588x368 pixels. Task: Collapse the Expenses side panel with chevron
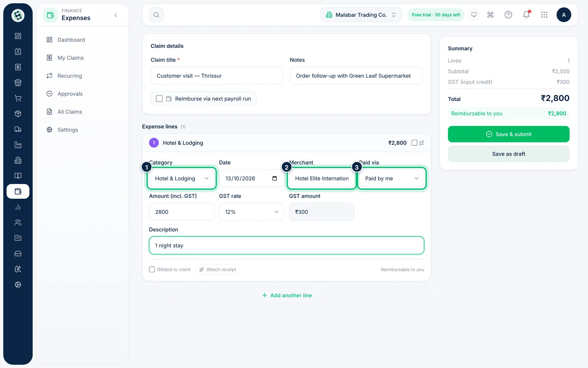click(x=116, y=15)
